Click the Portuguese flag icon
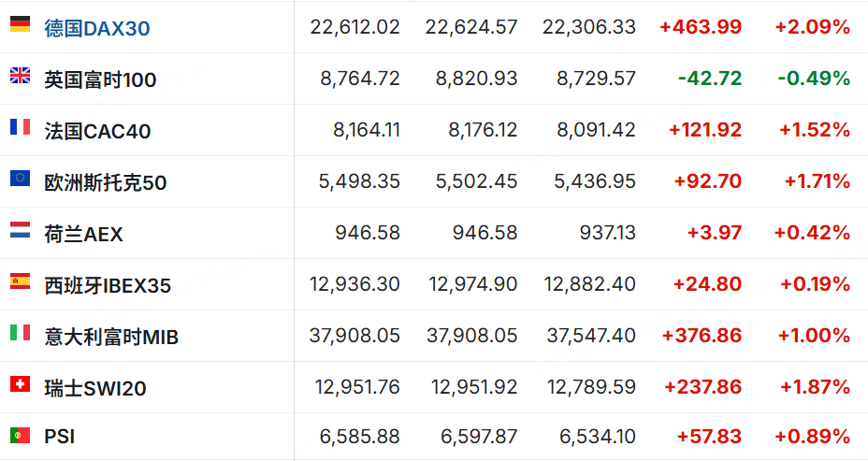The height and width of the screenshot is (461, 868). 20,435
